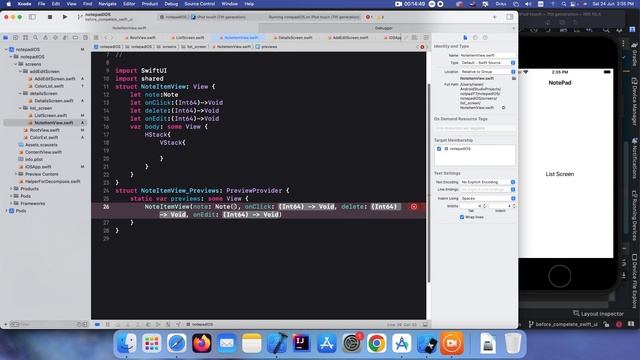Open Firefox from the Dock
This screenshot has width=640, height=360.
point(202,343)
